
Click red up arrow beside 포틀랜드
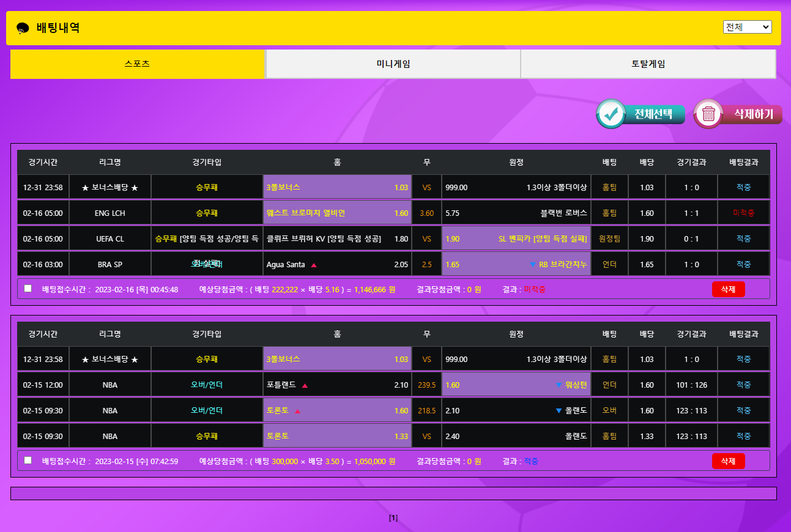coord(305,386)
